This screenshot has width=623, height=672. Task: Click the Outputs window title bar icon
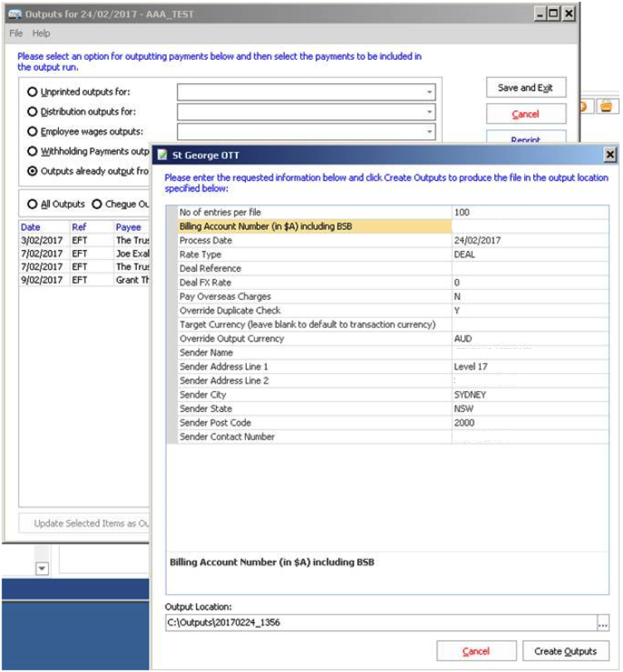tap(14, 14)
